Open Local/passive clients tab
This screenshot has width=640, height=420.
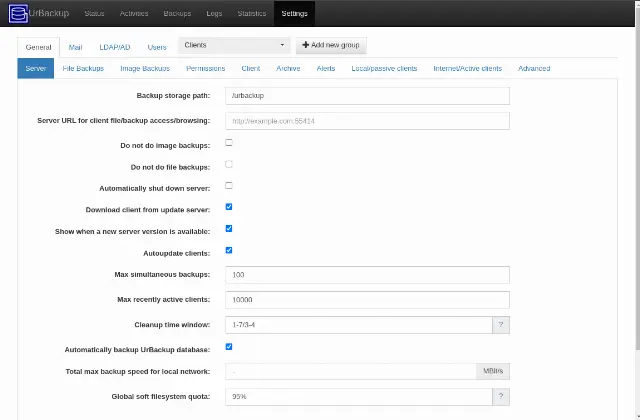384,69
